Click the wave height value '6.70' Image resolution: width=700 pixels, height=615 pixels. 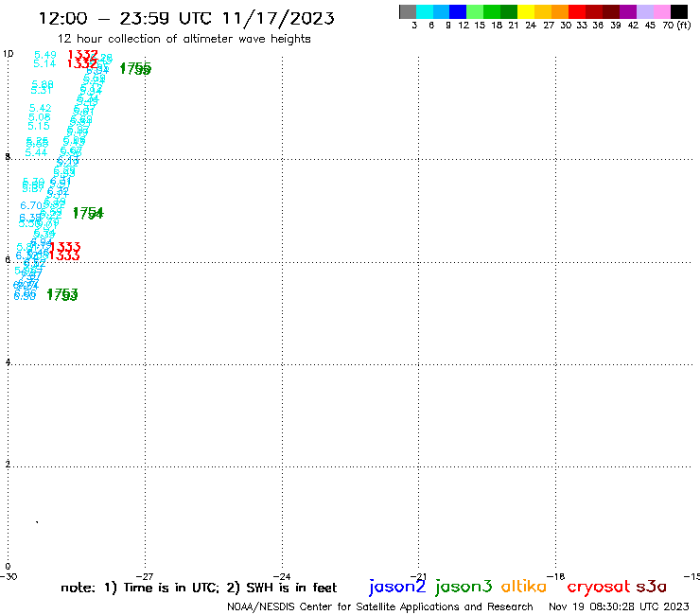pyautogui.click(x=31, y=205)
